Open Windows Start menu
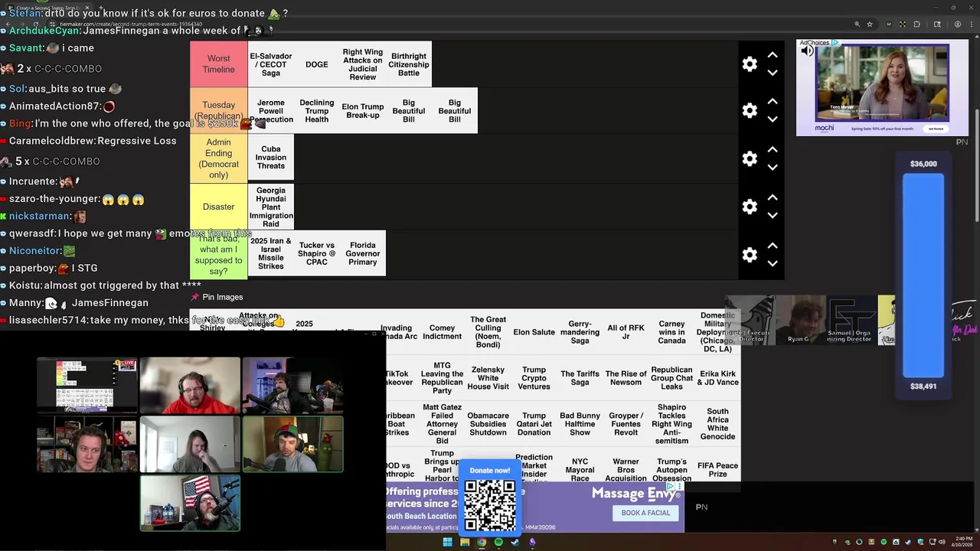Image resolution: width=980 pixels, height=551 pixels. click(x=447, y=542)
